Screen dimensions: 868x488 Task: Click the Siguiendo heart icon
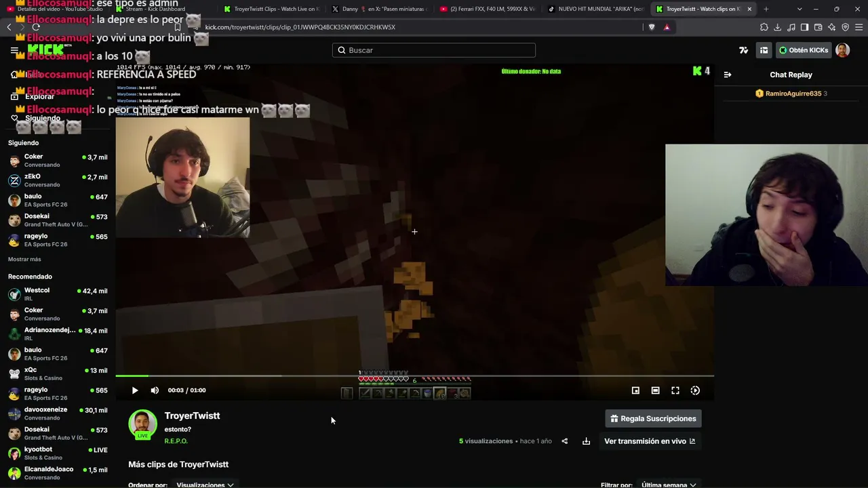[14, 118]
